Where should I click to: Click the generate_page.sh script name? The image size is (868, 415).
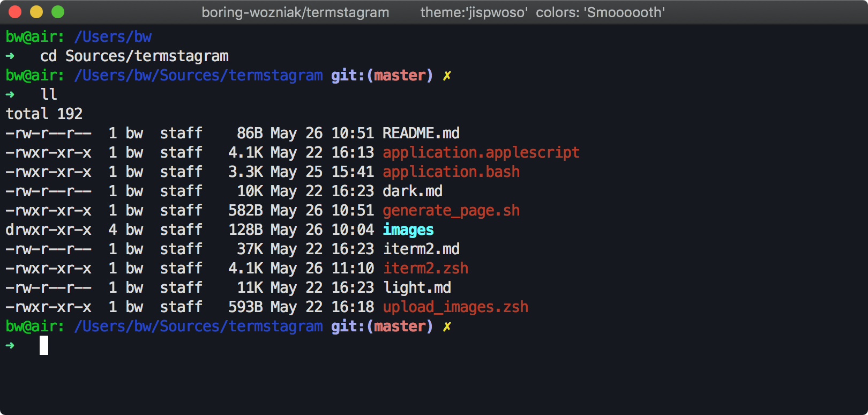coord(451,210)
